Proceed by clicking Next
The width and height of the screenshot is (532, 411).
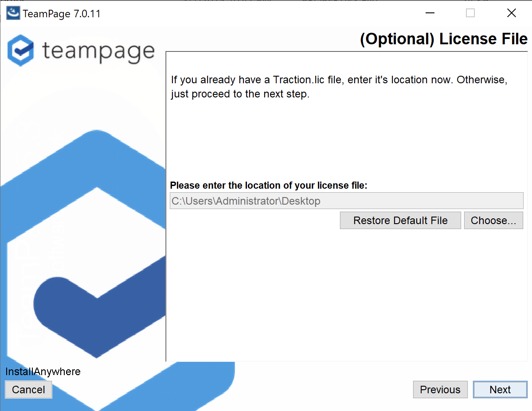pos(500,390)
